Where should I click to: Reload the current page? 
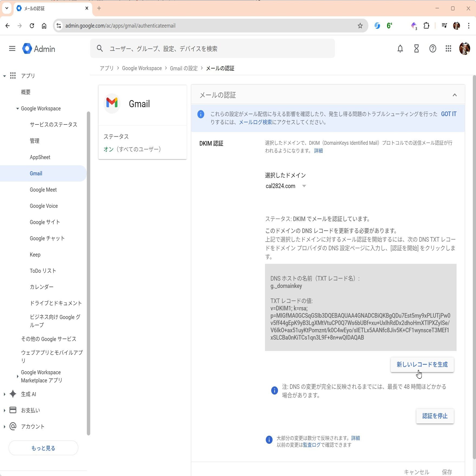point(32,26)
